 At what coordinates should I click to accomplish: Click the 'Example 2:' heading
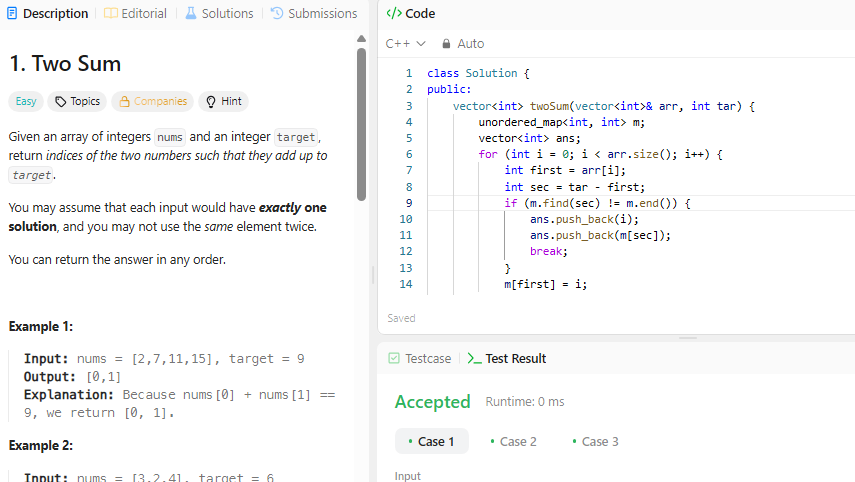coord(41,445)
